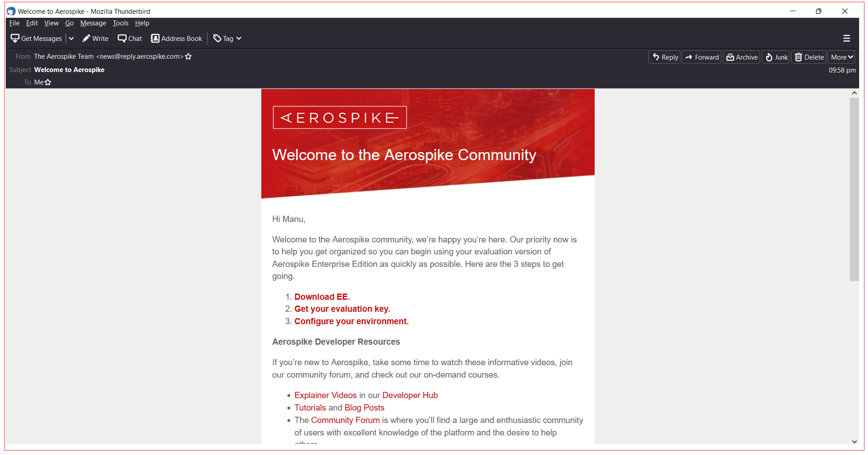Image resolution: width=868 pixels, height=455 pixels.
Task: Click the 'Aerospike Developer Resources' heading
Action: (336, 342)
